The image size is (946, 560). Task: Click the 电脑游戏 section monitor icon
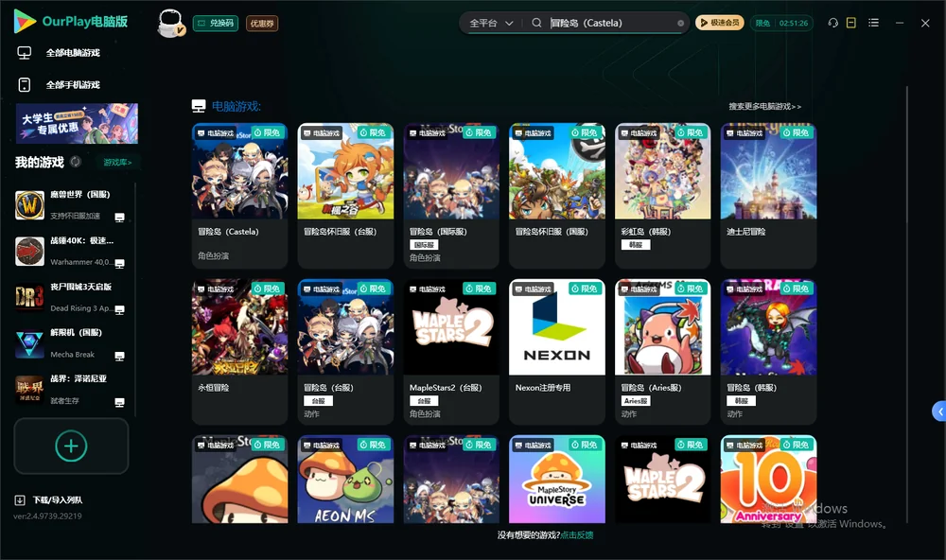tap(199, 106)
